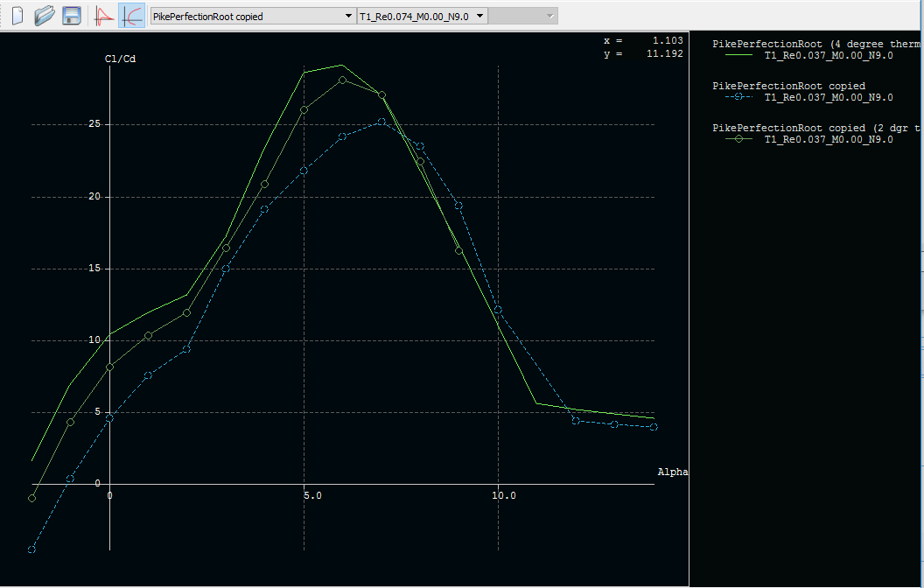Save the project with the floppy disk icon

pyautogui.click(x=72, y=16)
